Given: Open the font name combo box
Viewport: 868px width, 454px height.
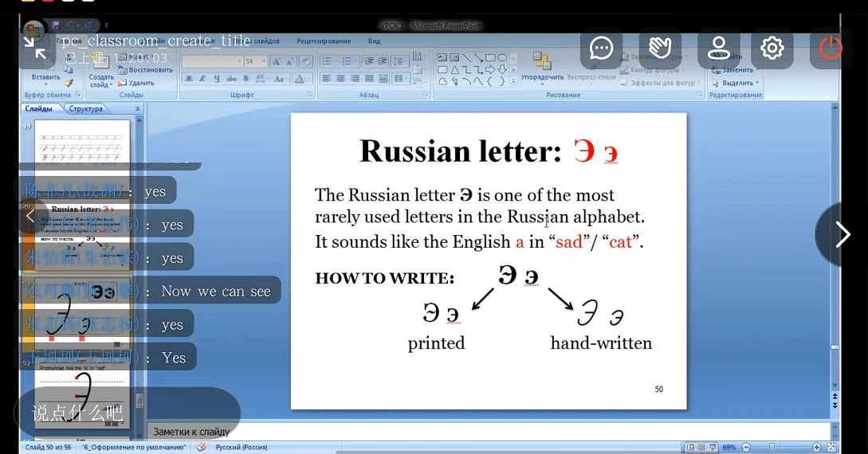Looking at the screenshot, I should tap(212, 61).
